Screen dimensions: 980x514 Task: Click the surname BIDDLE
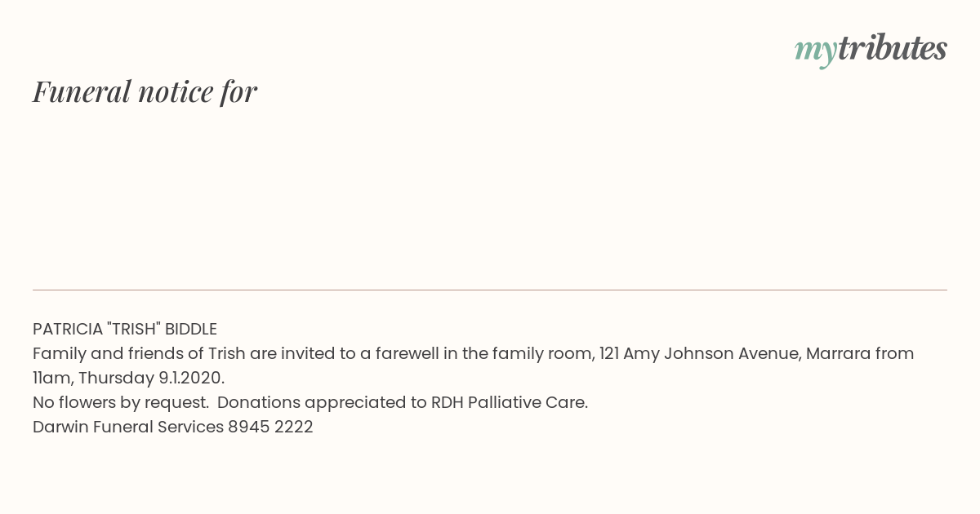click(x=191, y=329)
